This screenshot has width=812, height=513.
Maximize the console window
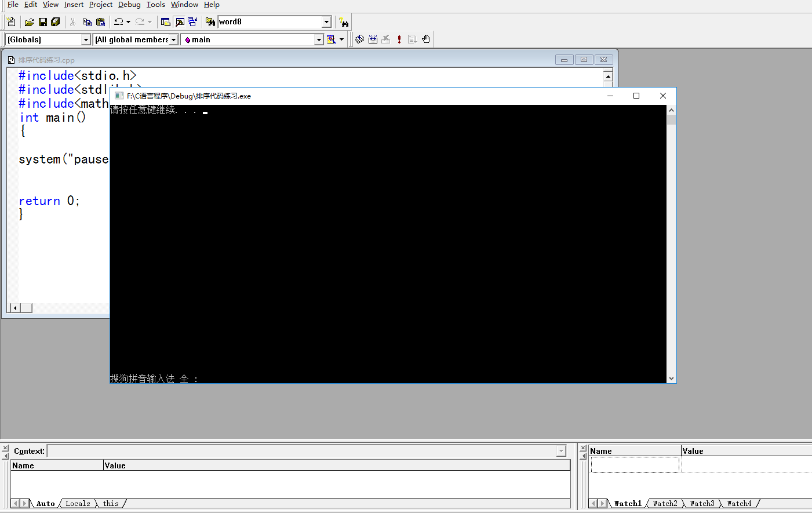coord(636,96)
